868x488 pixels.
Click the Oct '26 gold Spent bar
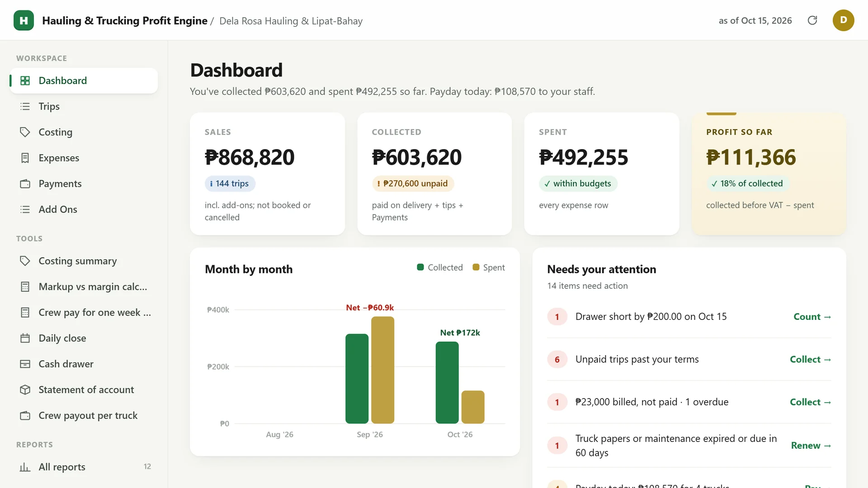[x=473, y=407]
